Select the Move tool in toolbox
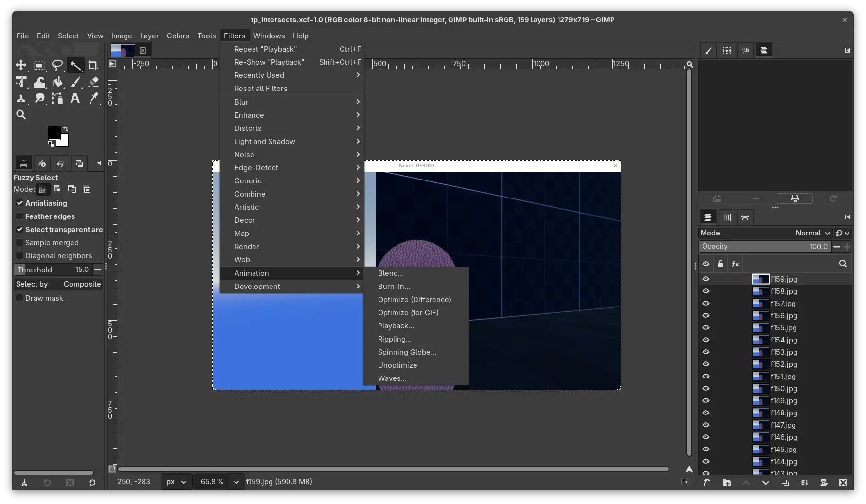Image resolution: width=866 pixels, height=504 pixels. [21, 65]
